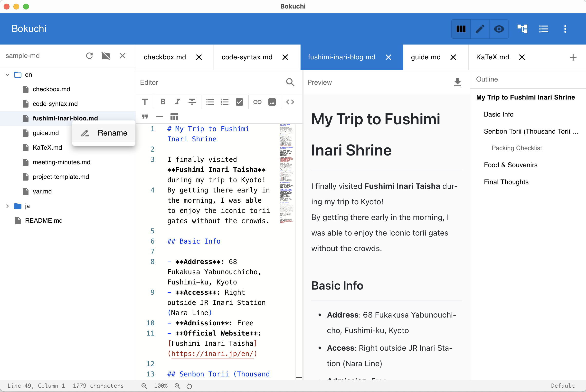Enable editor-only mode via the pencil toggle
Screen dimensions: 586x392
[480, 29]
